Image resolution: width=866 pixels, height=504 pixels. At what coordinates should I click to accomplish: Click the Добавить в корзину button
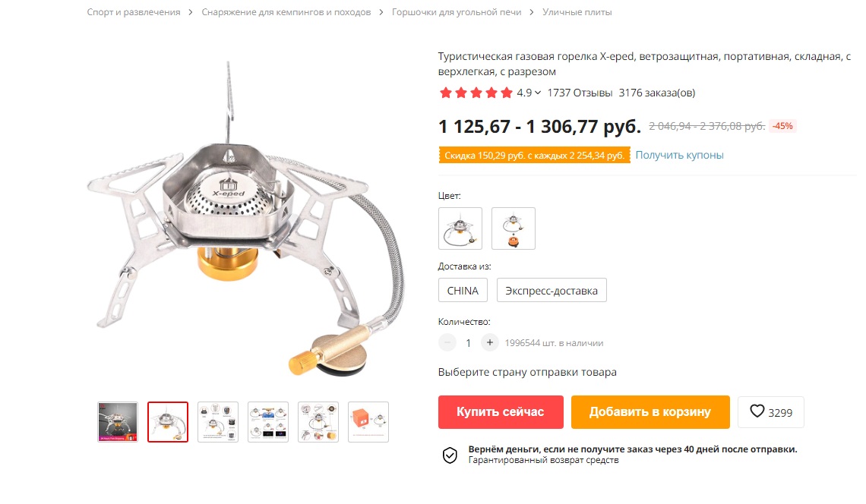point(650,412)
